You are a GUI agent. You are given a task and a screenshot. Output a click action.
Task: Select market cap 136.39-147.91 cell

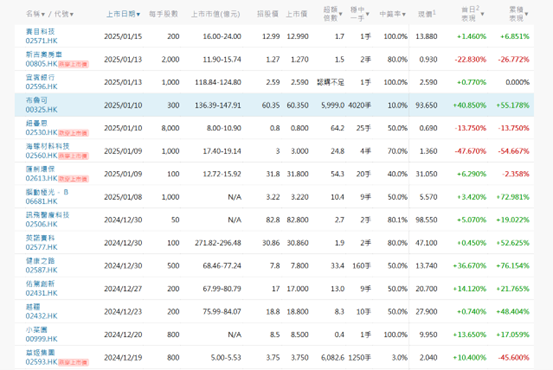click(218, 105)
